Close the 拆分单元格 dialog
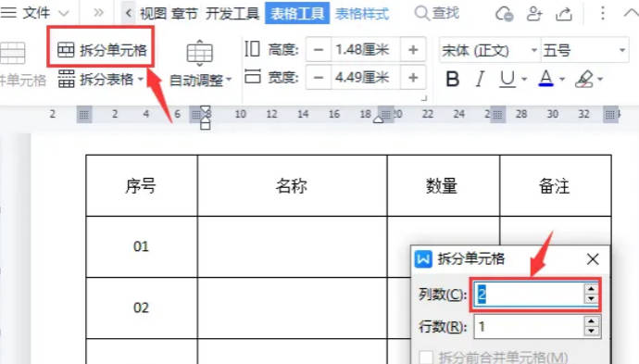 (x=593, y=258)
